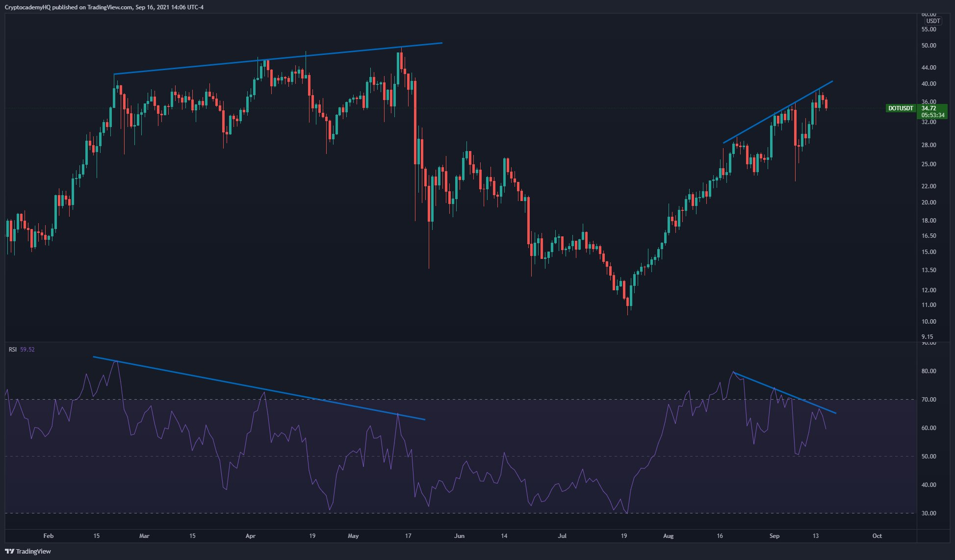Click the 60.00 label on the RSI scale
The image size is (955, 560).
[x=929, y=428]
